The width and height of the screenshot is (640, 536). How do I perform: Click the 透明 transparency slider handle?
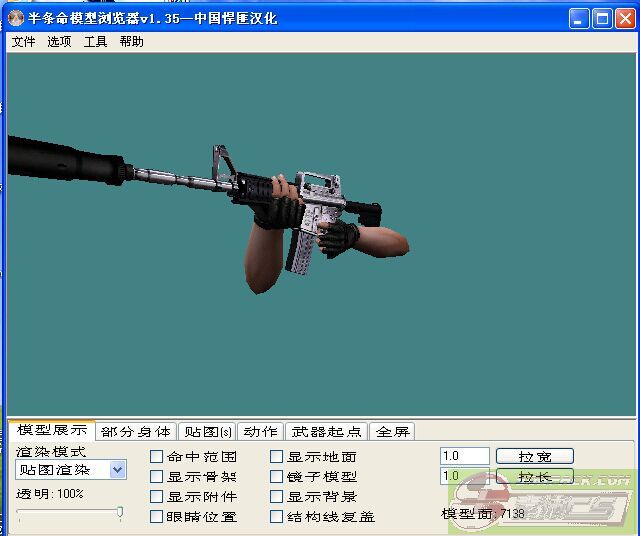coord(120,513)
